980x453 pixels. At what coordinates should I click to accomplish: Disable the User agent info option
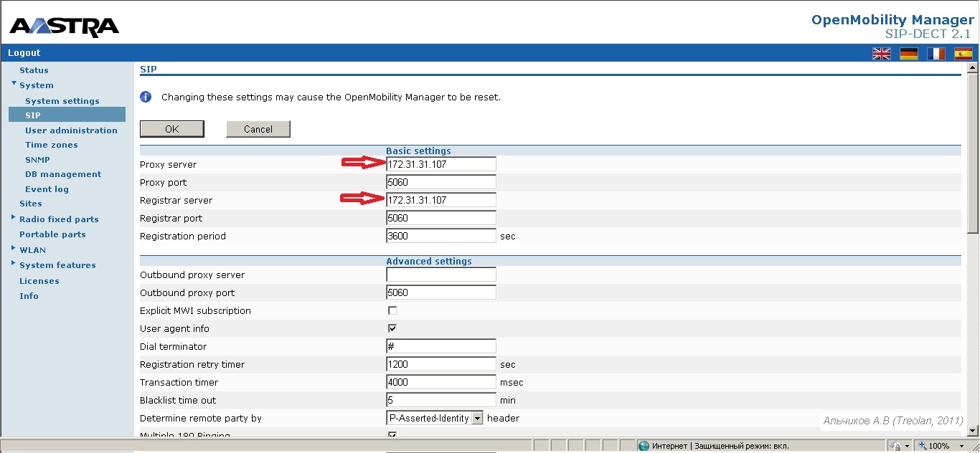click(392, 328)
